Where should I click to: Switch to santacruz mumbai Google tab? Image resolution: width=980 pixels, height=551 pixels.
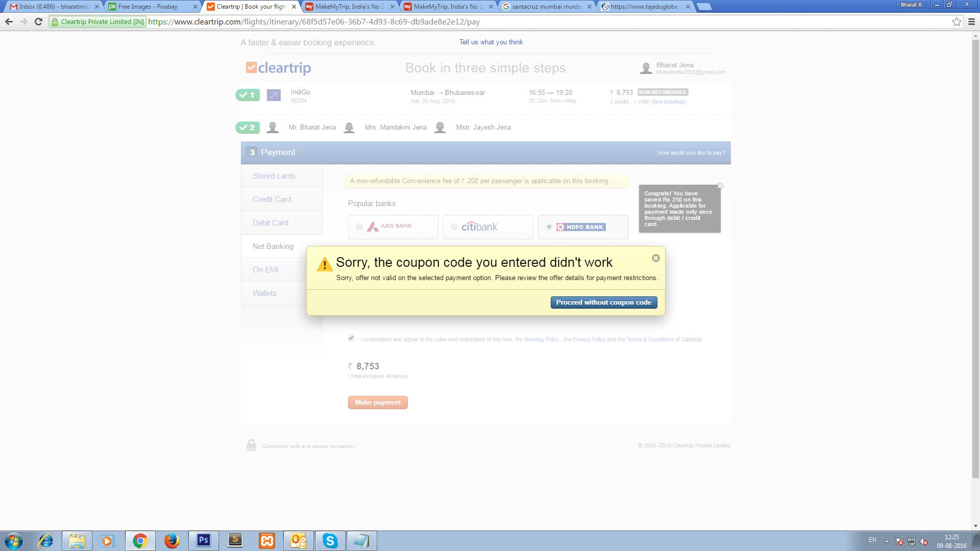pos(546,7)
